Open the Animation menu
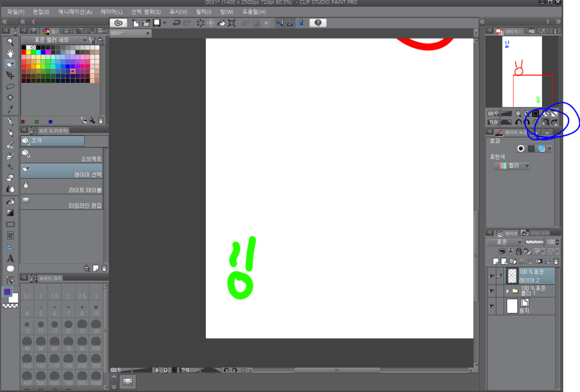 [x=76, y=11]
